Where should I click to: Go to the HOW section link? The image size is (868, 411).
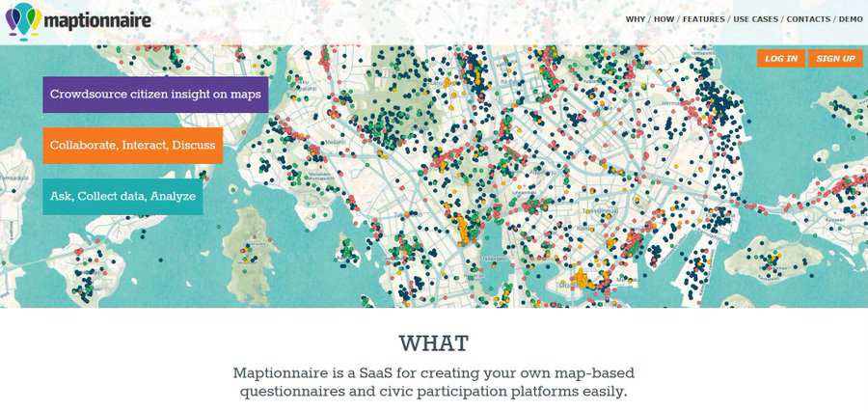click(664, 19)
